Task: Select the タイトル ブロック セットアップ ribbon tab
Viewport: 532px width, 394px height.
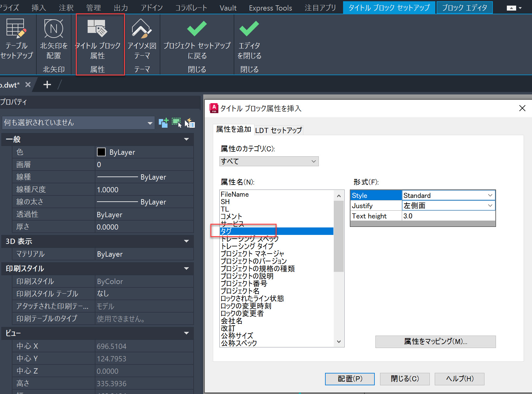Action: pos(389,7)
